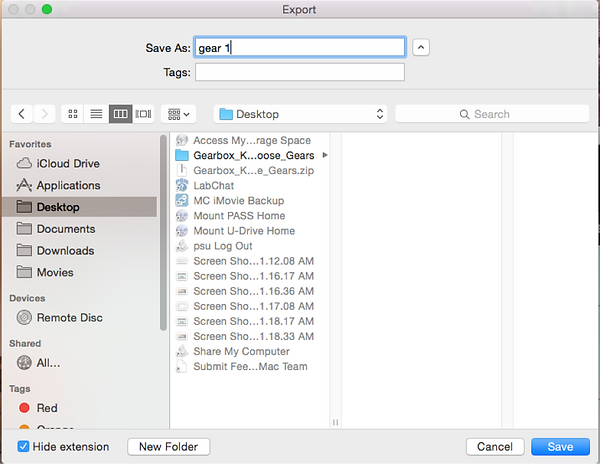Select Desktop in the sidebar
The image size is (600, 464).
(x=79, y=207)
